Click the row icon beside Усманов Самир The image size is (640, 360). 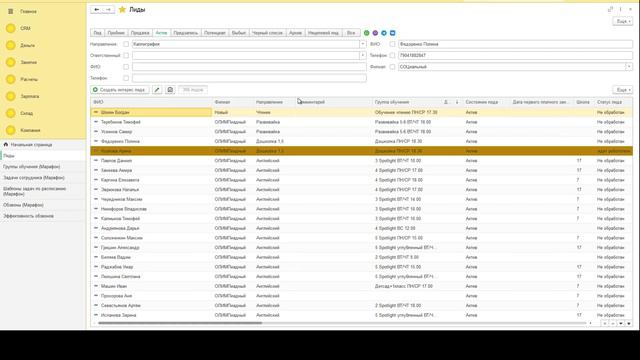pos(96,131)
